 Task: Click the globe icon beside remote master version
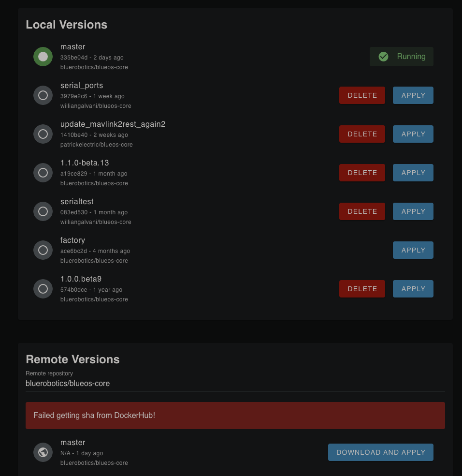click(43, 452)
